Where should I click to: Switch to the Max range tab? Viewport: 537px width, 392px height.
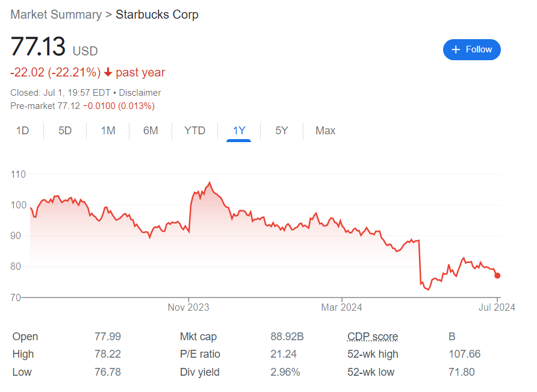(325, 131)
